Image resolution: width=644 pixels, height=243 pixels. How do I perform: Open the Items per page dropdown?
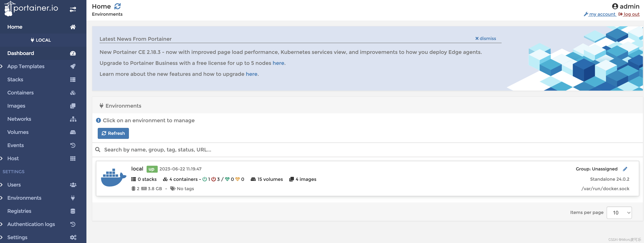pos(619,212)
